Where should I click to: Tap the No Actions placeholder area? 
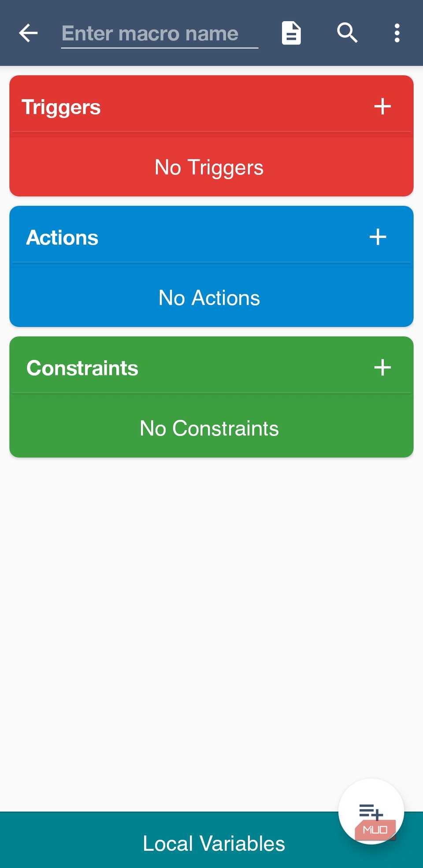(x=208, y=298)
